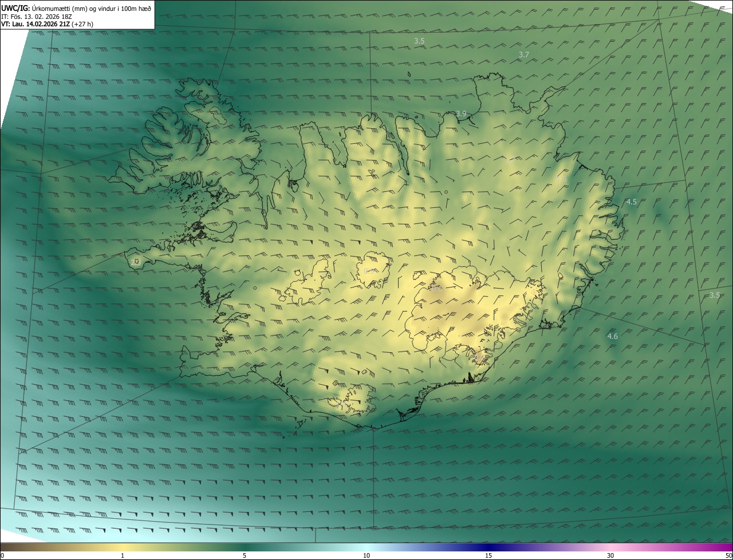Click the 3.5 value label east of Iceland

715,295
